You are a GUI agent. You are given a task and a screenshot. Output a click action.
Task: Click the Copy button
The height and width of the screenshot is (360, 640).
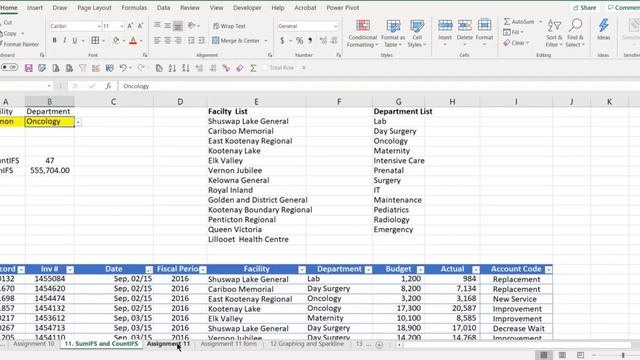pos(12,33)
